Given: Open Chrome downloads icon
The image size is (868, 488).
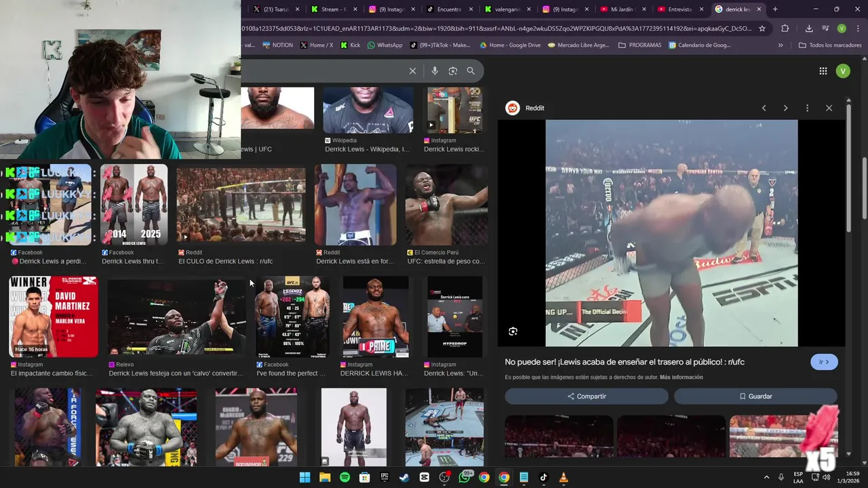Looking at the screenshot, I should (809, 28).
